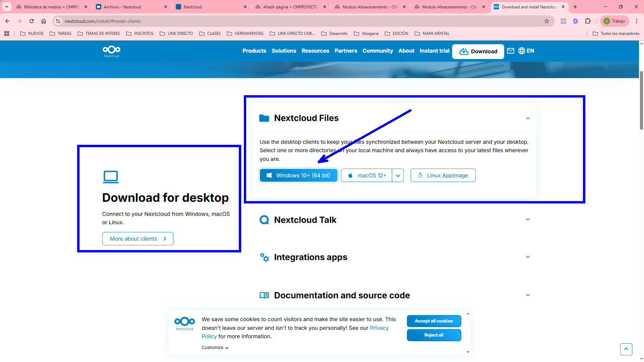Viewport: 644px width, 362px height.
Task: Open macOS version dropdown arrow
Action: point(398,175)
